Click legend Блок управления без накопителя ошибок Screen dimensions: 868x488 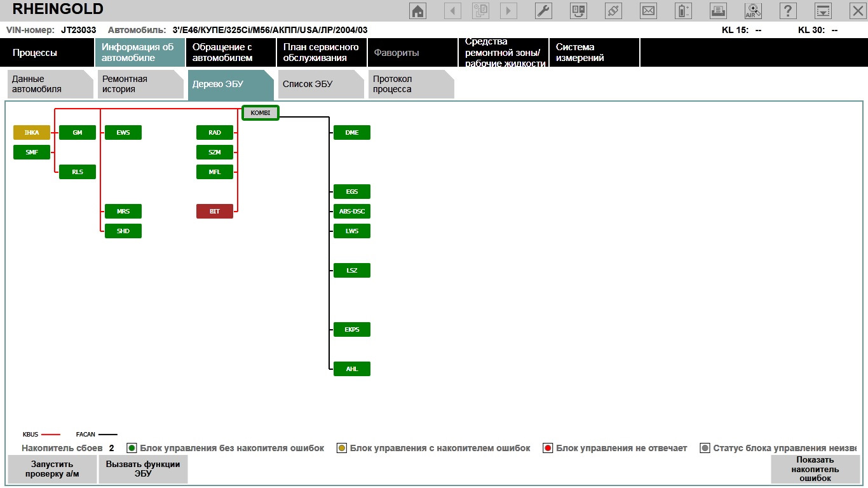[226, 448]
